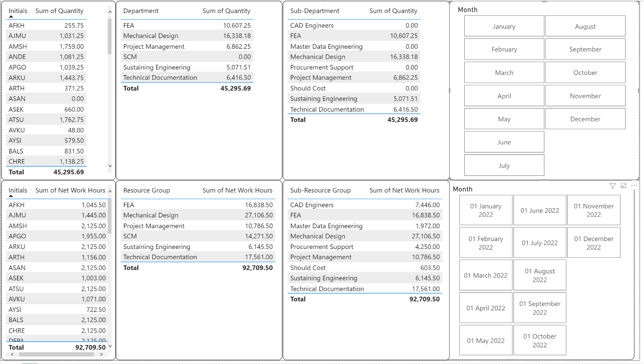
Task: Click horizontal scrollbar in bottom Initials table
Action: pyautogui.click(x=57, y=354)
